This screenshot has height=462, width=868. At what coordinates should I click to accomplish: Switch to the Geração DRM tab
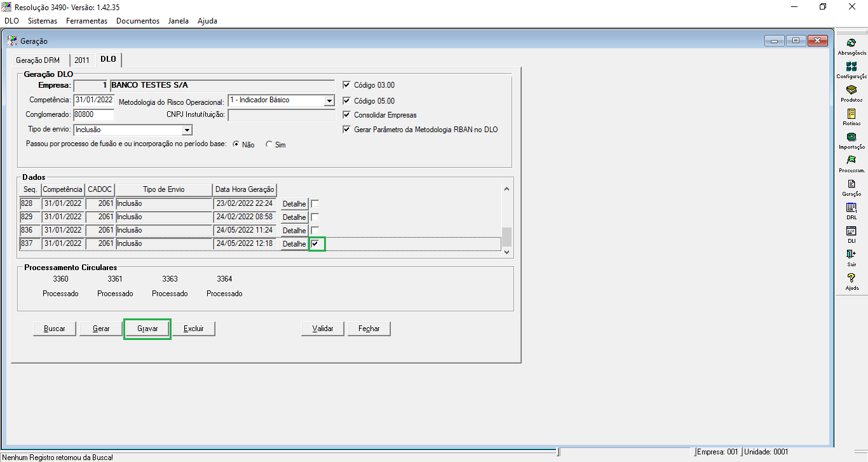pos(38,60)
